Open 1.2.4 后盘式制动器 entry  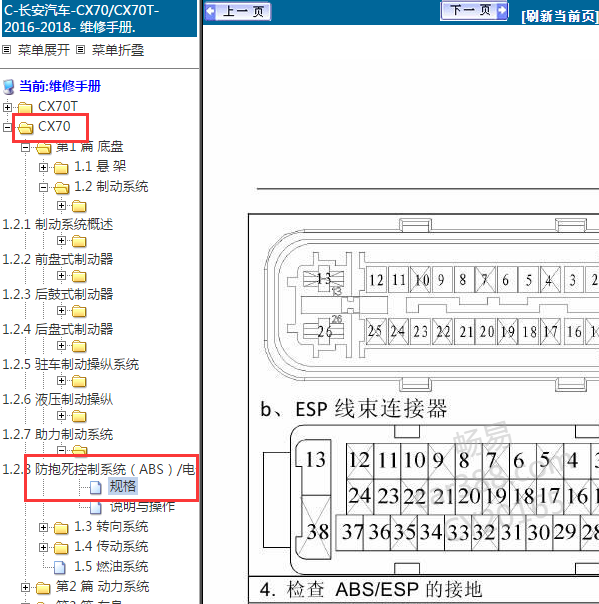click(58, 329)
